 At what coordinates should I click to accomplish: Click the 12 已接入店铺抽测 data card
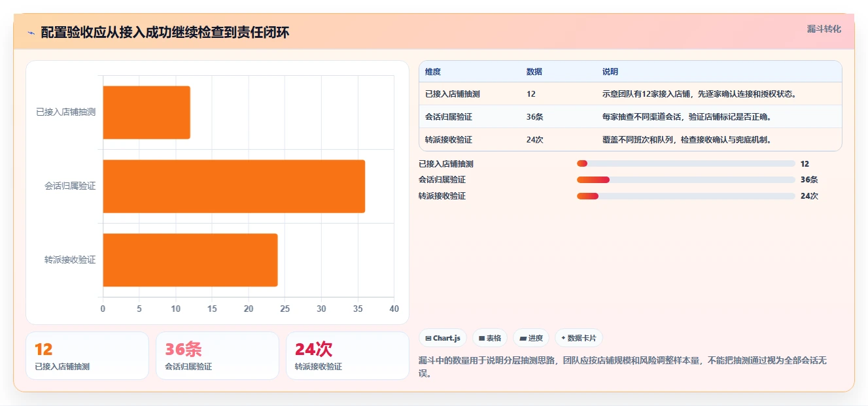[87, 356]
